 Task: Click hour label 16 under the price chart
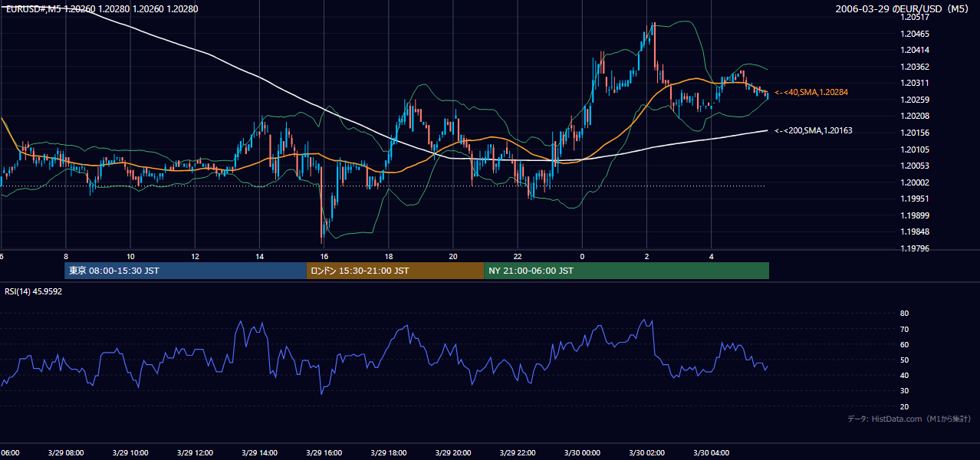click(x=324, y=256)
